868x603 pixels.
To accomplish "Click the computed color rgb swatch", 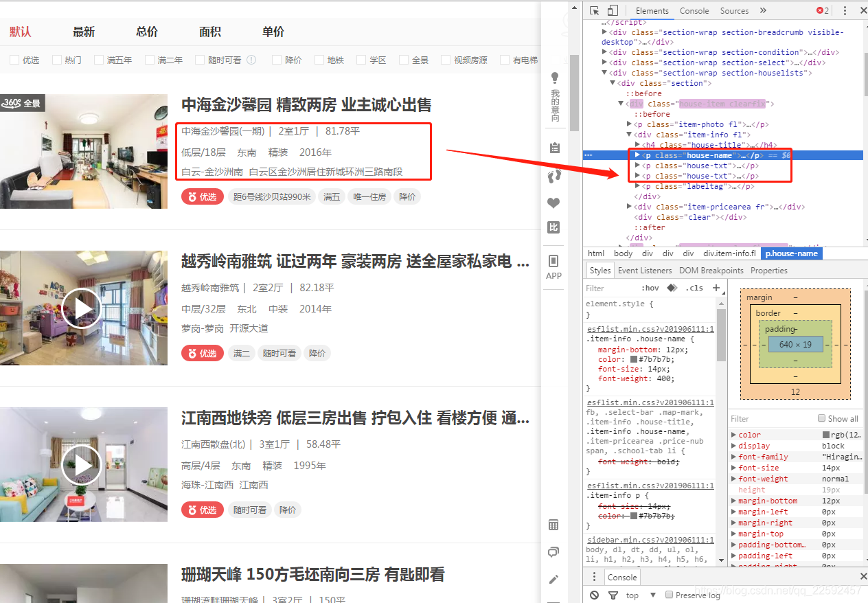I will [x=826, y=435].
